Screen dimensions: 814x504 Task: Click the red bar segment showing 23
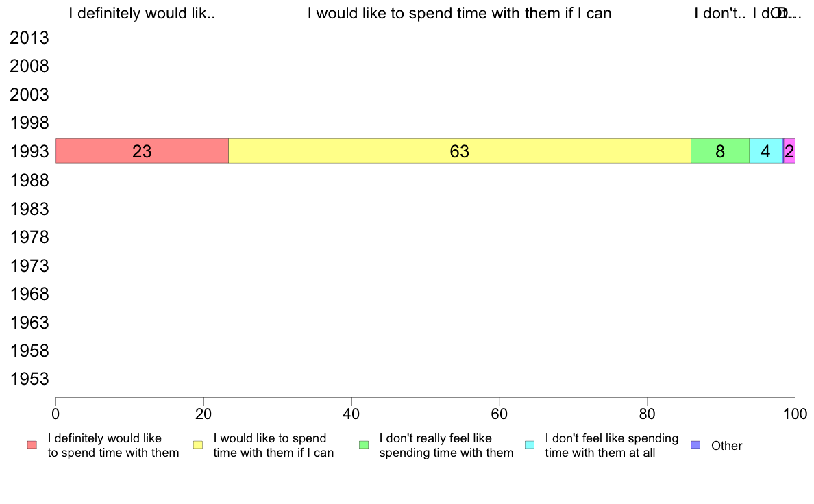143,151
